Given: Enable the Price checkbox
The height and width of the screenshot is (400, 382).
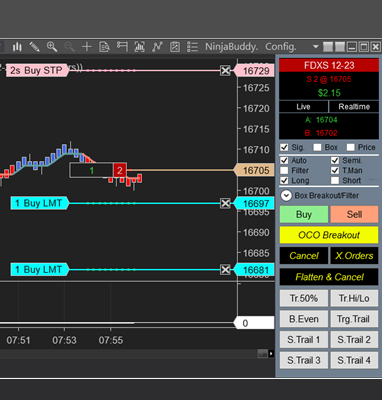Looking at the screenshot, I should [350, 147].
